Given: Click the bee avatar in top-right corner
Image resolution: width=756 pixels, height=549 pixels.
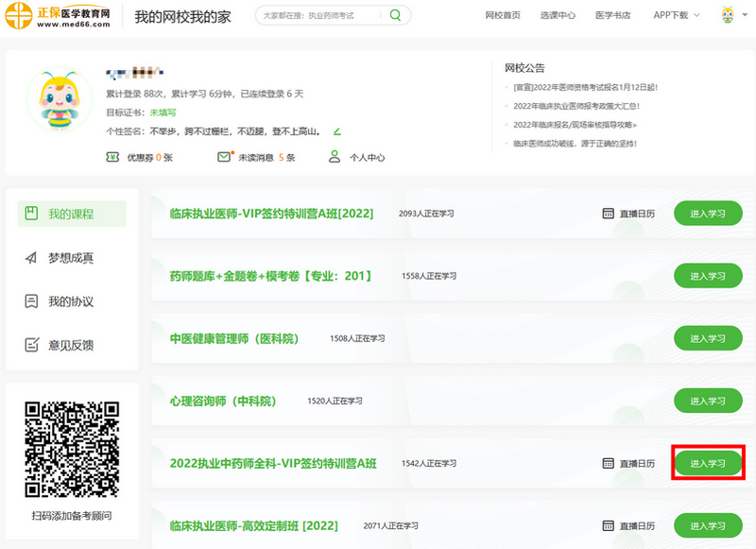Looking at the screenshot, I should click(x=729, y=15).
